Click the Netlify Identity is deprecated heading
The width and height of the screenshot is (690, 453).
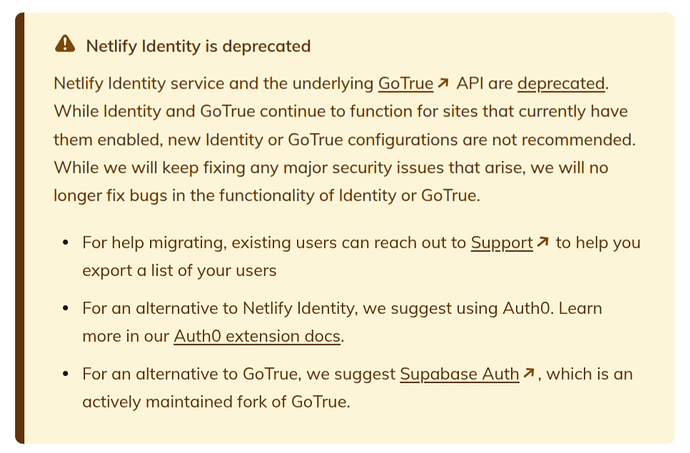pyautogui.click(x=198, y=46)
